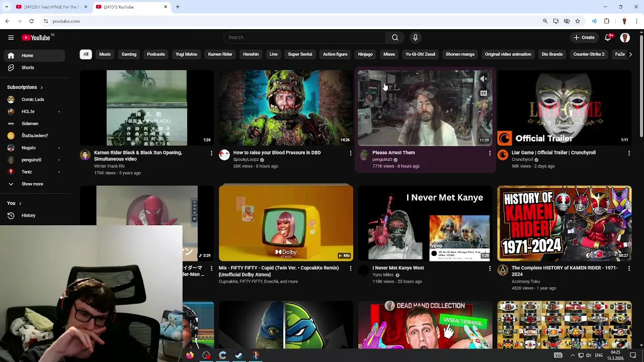Image resolution: width=644 pixels, height=362 pixels.
Task: Open the browser extensions puzzle icon
Action: (607, 21)
